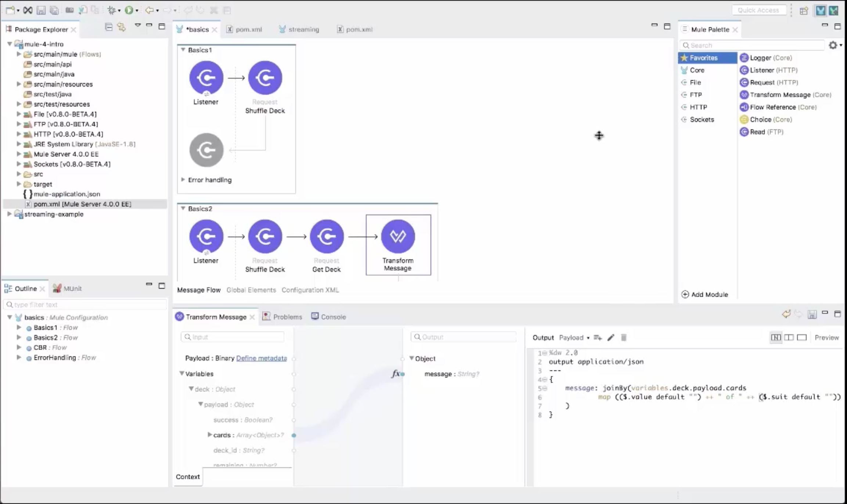This screenshot has width=847, height=504.
Task: Click the Run button in the toolbar
Action: pyautogui.click(x=129, y=10)
